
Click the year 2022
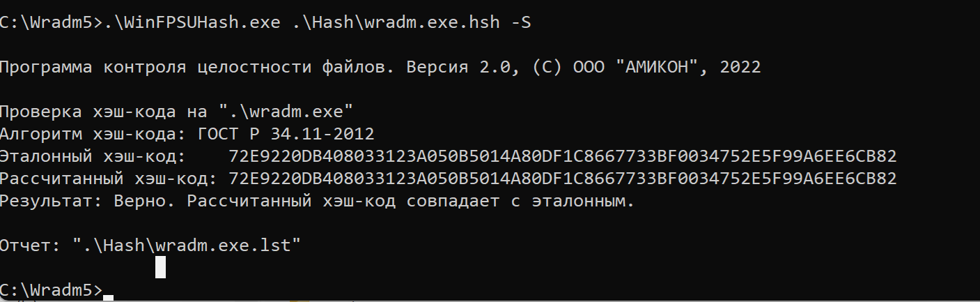[x=740, y=68]
